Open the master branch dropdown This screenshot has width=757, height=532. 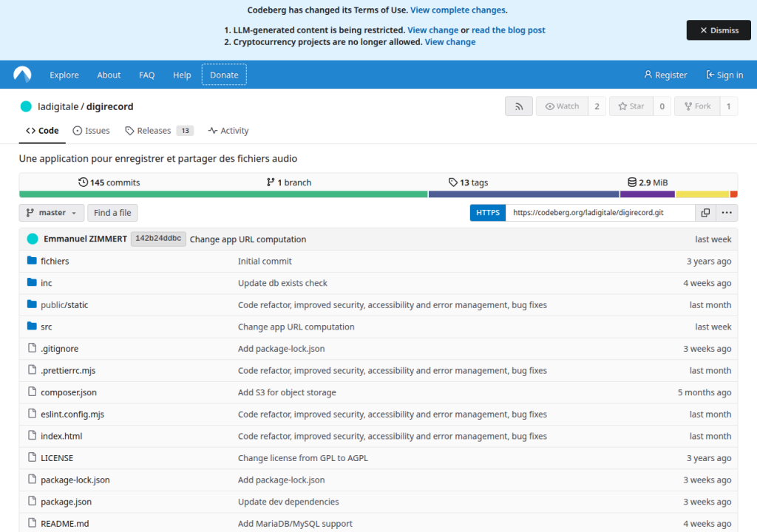coord(52,212)
